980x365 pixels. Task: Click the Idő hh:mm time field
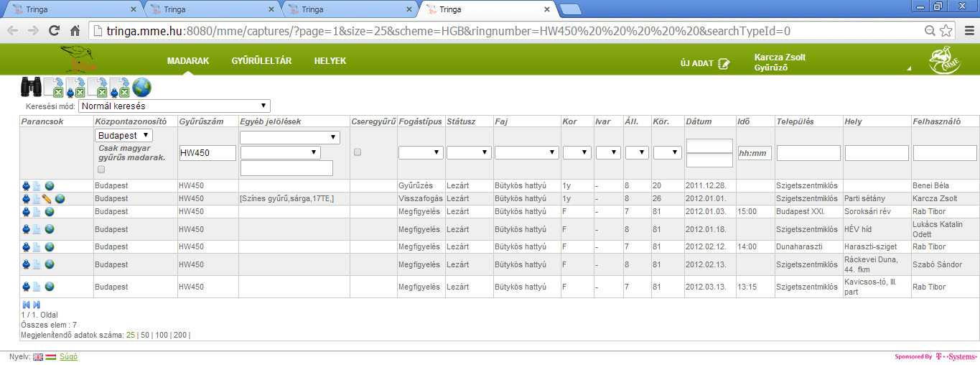pyautogui.click(x=755, y=152)
